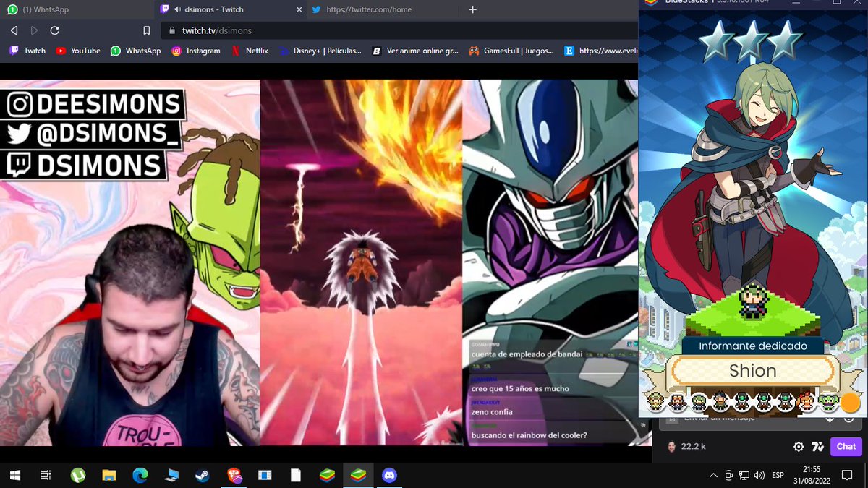
Task: Open File Explorer from taskbar
Action: [x=109, y=475]
